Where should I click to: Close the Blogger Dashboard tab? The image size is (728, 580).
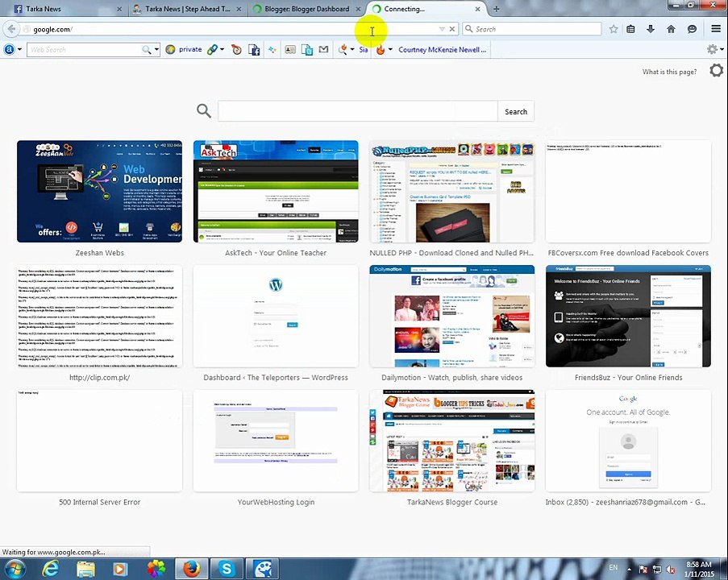coord(358,9)
